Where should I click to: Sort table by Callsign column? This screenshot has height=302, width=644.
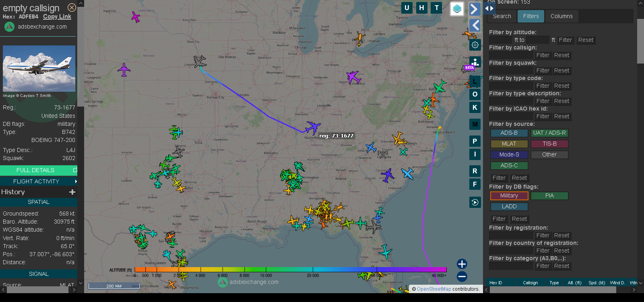click(530, 283)
